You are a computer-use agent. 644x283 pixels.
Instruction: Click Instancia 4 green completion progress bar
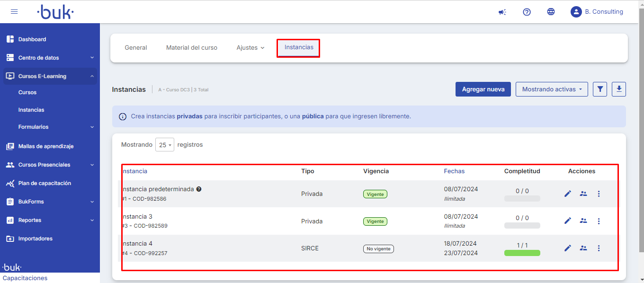click(522, 253)
